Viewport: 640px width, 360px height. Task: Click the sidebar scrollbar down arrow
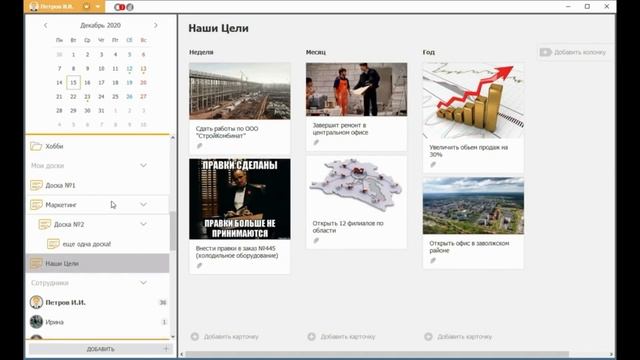173,337
